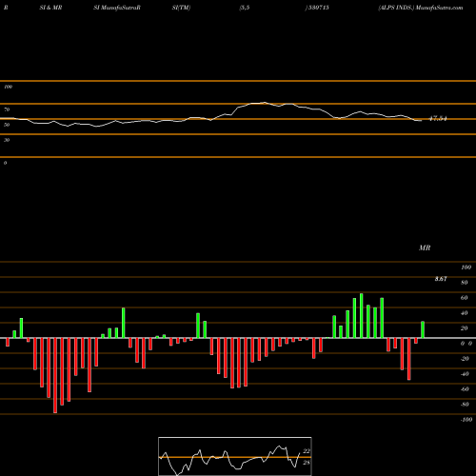This screenshot has width=476, height=476.
Task: Click the MR indicator label
Action: coord(425,248)
